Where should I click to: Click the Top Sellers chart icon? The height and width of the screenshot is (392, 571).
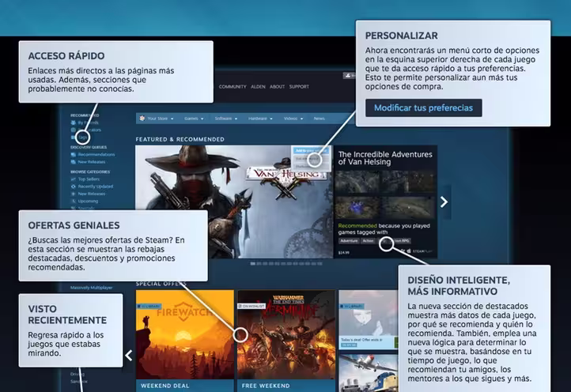point(74,179)
